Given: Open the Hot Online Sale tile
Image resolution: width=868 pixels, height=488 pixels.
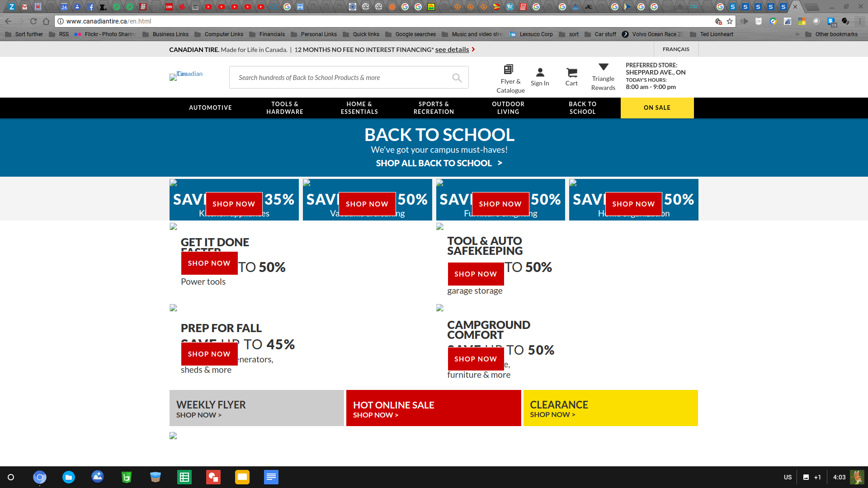Looking at the screenshot, I should [434, 408].
